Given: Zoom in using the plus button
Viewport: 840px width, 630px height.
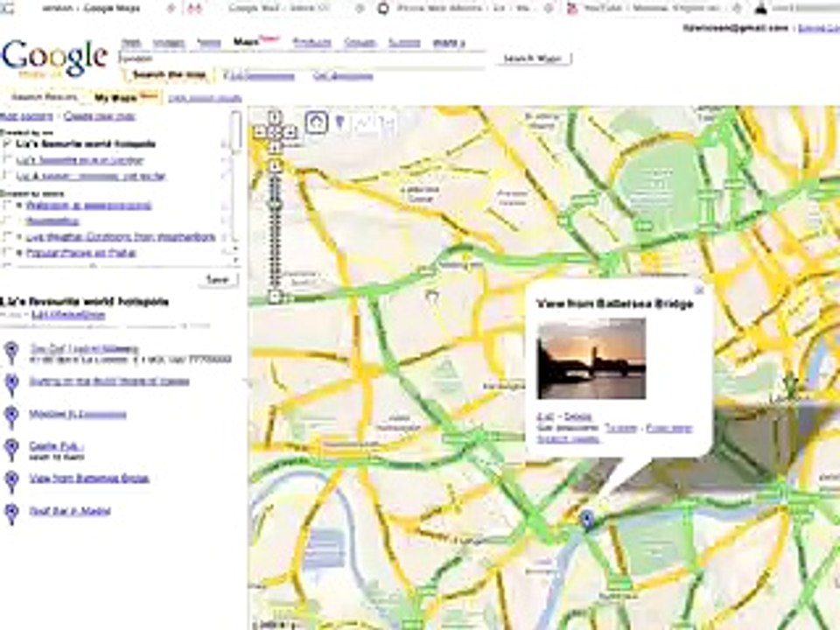Looking at the screenshot, I should coord(274,166).
